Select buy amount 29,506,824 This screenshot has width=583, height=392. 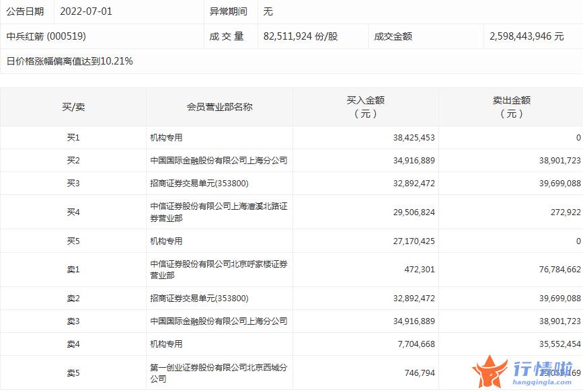[x=414, y=212]
